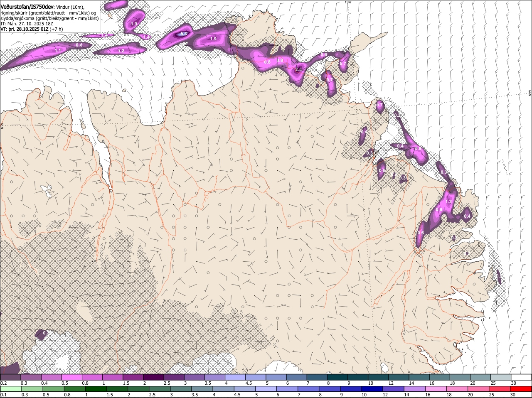Viewport: 532px width, 398px height.
Task: Click the 1.9 label right of the 5.3 maximum
Action: pyautogui.click(x=213, y=39)
